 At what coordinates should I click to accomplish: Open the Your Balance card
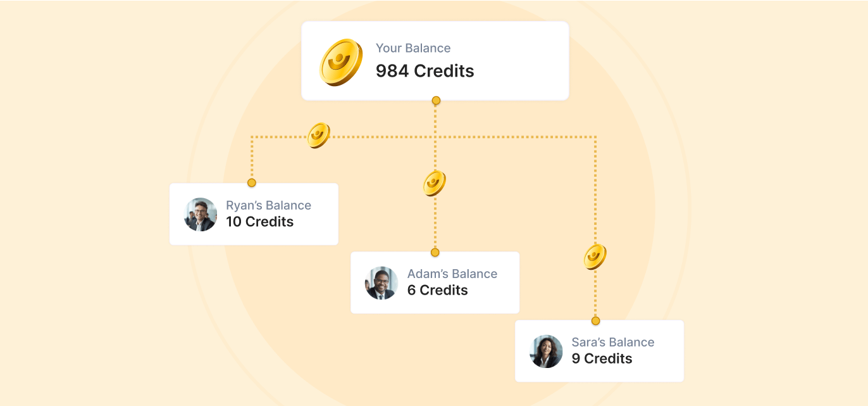tap(435, 61)
